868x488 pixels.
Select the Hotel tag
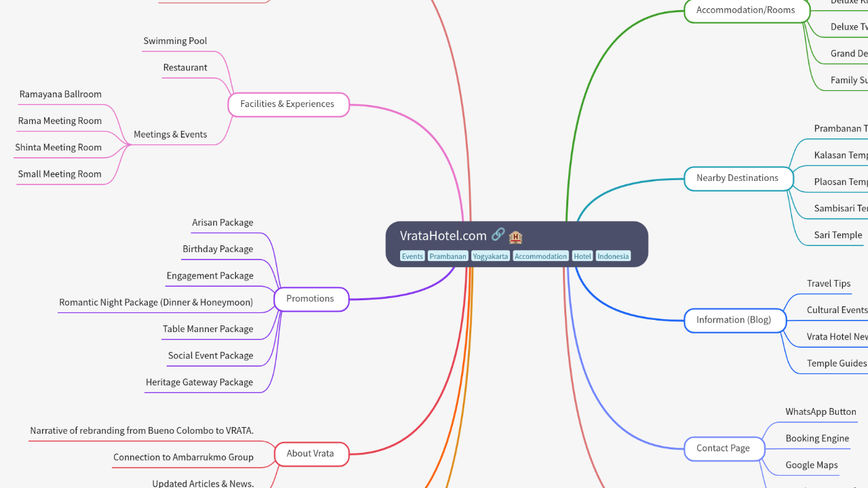point(583,256)
